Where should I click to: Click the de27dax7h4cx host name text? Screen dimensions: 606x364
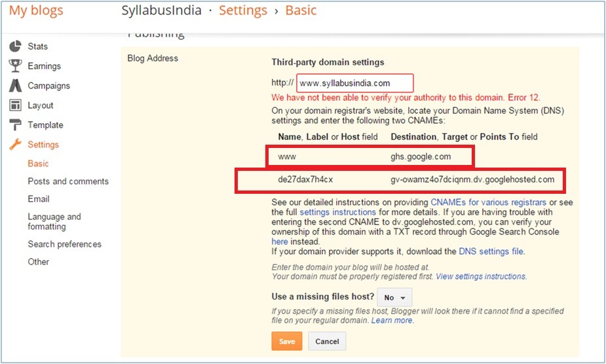coord(305,179)
